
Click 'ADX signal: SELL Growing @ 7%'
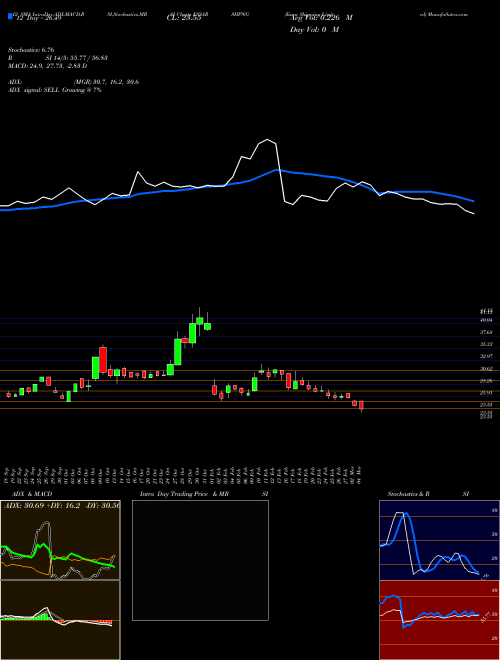(x=55, y=90)
